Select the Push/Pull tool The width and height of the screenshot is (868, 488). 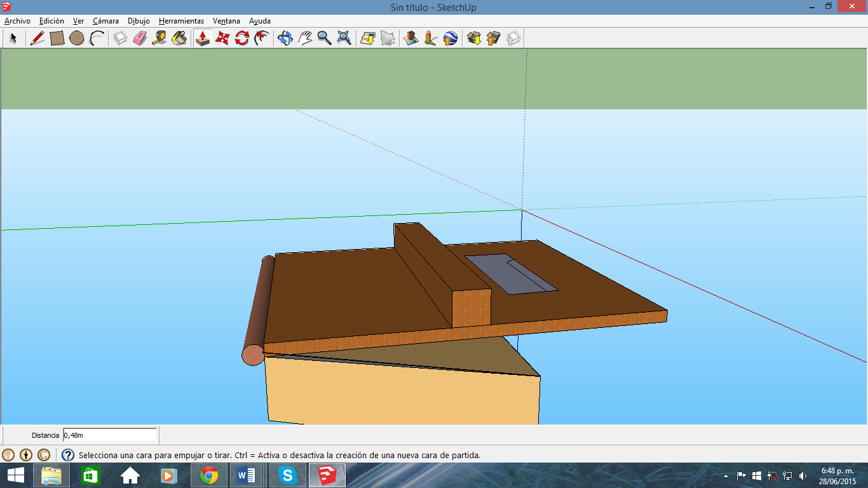pyautogui.click(x=203, y=38)
